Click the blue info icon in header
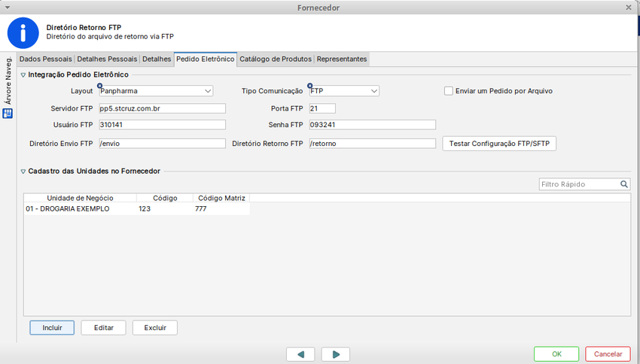The height and width of the screenshot is (364, 640). coord(23,32)
